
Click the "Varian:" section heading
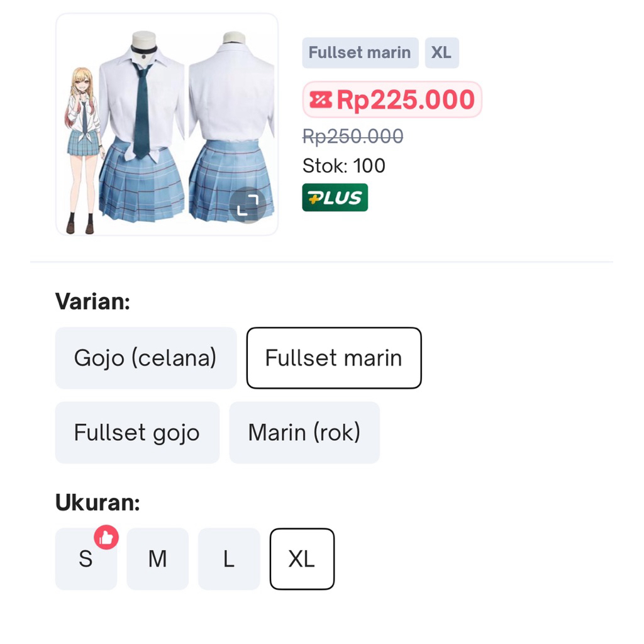click(x=93, y=301)
